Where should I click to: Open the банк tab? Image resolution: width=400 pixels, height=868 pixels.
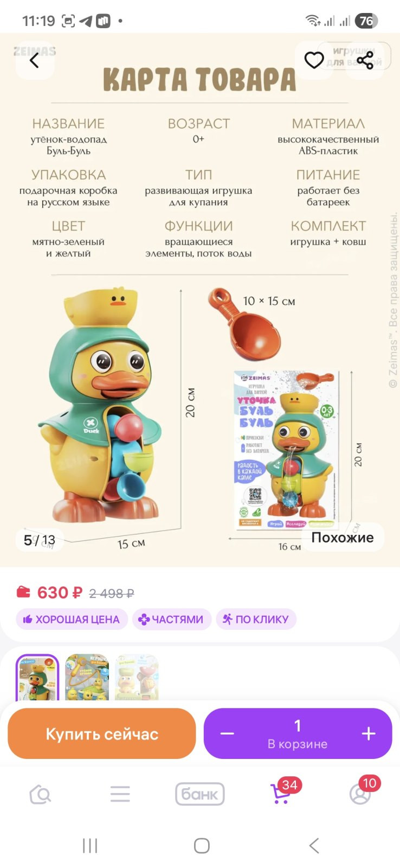[200, 794]
